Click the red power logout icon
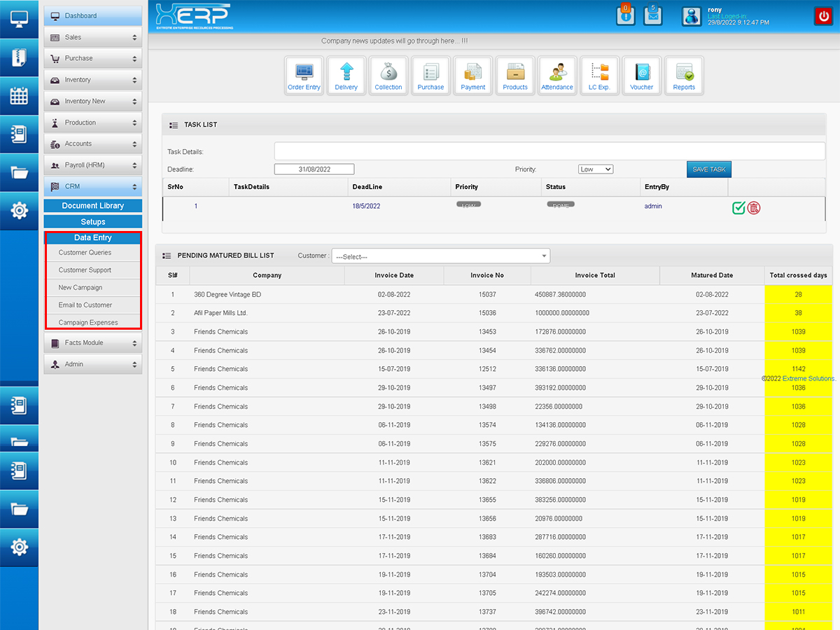This screenshot has width=840, height=630. tap(823, 16)
